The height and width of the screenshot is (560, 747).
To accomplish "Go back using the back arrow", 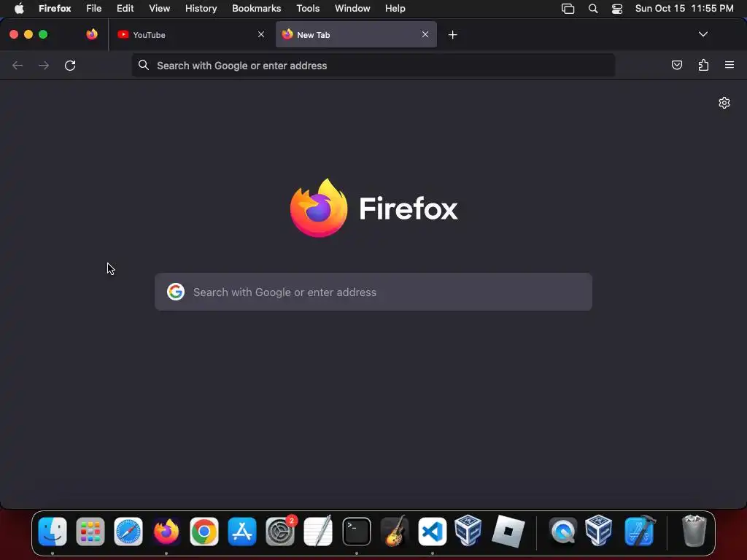I will click(18, 65).
